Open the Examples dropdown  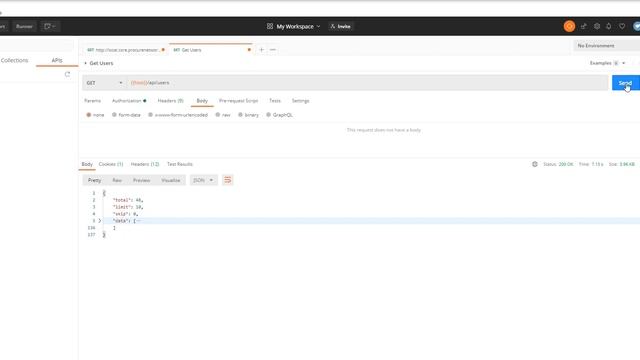coord(607,63)
